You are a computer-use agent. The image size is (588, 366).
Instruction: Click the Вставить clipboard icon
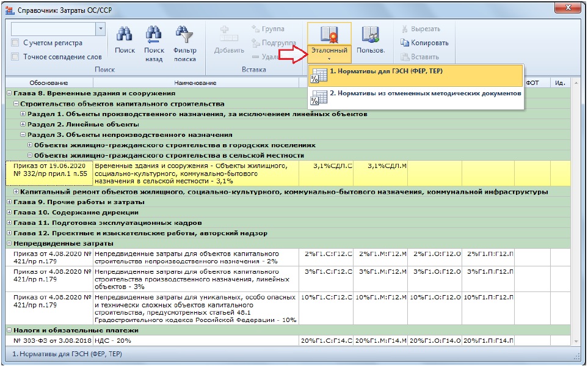[x=404, y=57]
